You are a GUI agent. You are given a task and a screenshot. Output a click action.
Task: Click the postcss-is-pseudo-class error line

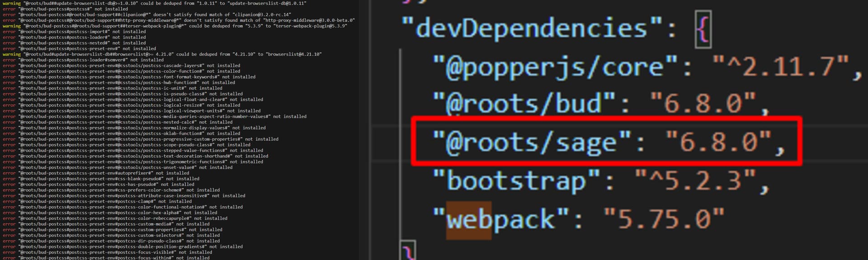(123, 94)
